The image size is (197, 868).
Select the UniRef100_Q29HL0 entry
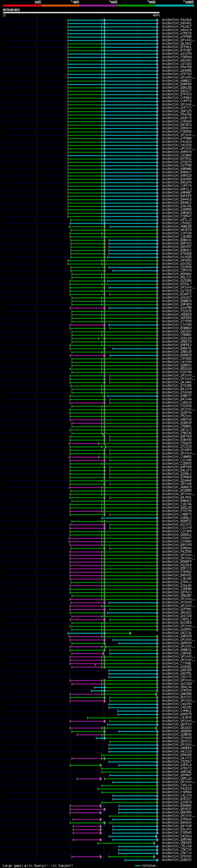click(177, 474)
